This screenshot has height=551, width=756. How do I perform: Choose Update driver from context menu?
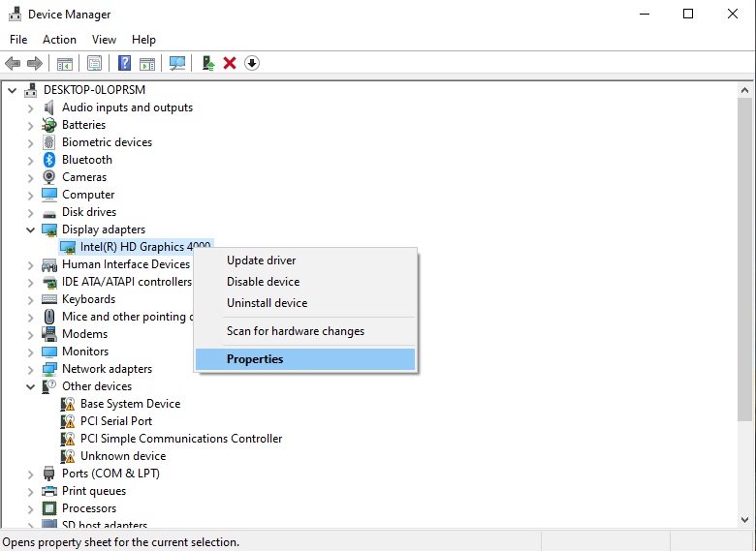pos(305,260)
